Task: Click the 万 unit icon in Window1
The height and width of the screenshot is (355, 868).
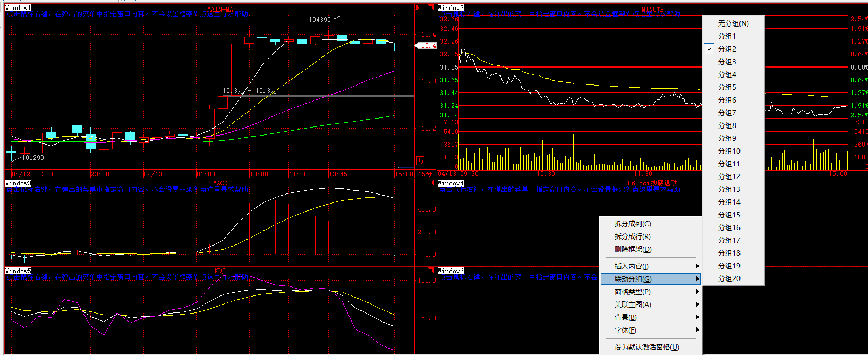Action: pyautogui.click(x=421, y=161)
